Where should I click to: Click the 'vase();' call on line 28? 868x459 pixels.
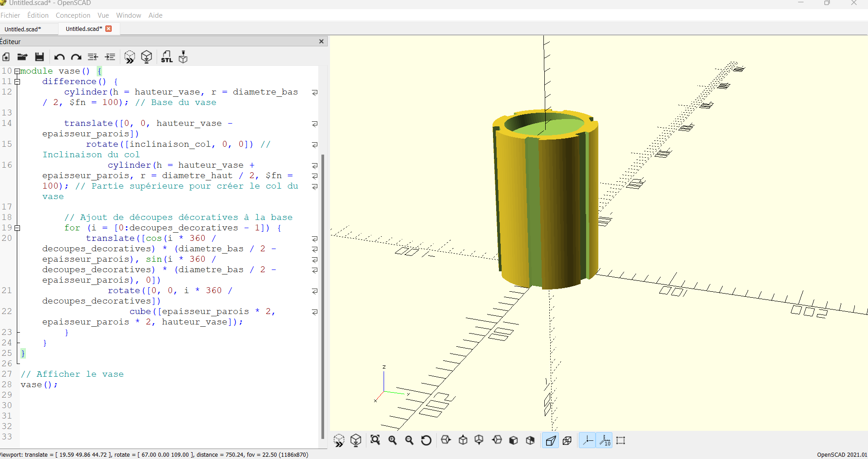click(x=39, y=384)
